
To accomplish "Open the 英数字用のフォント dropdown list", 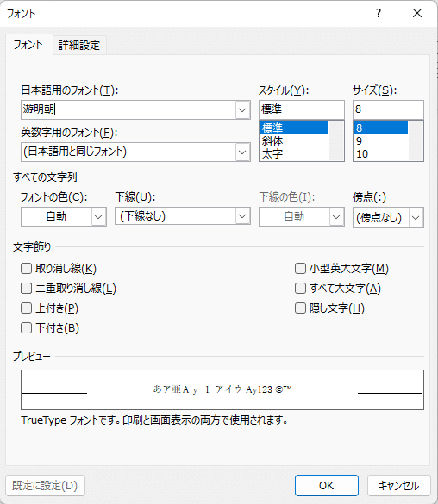I will [x=242, y=152].
